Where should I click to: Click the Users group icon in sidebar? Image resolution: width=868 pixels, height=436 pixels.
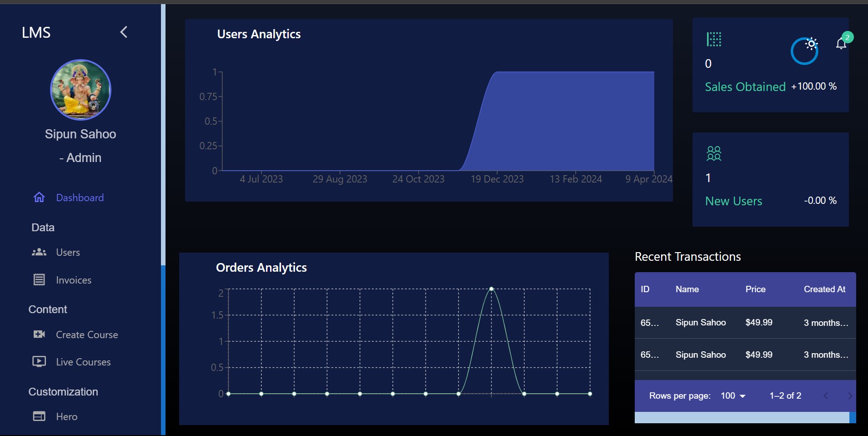[x=39, y=252]
